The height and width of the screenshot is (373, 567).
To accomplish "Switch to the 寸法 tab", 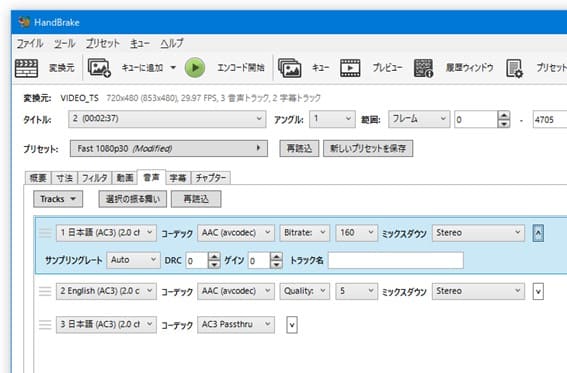I will click(64, 178).
